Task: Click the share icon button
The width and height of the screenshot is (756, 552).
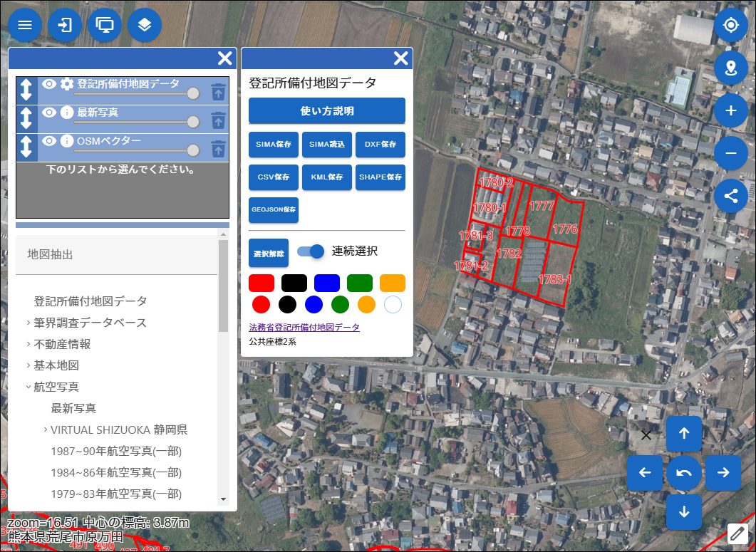Action: [730, 196]
